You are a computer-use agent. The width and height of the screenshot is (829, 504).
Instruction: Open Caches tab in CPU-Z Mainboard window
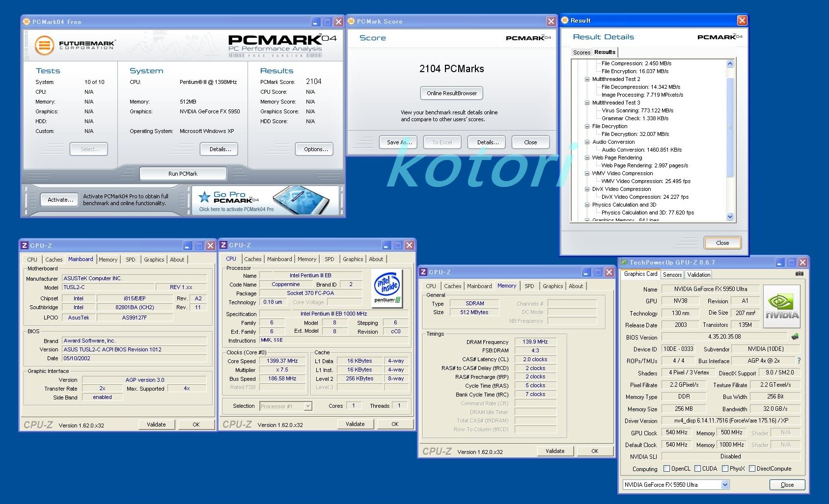point(54,260)
